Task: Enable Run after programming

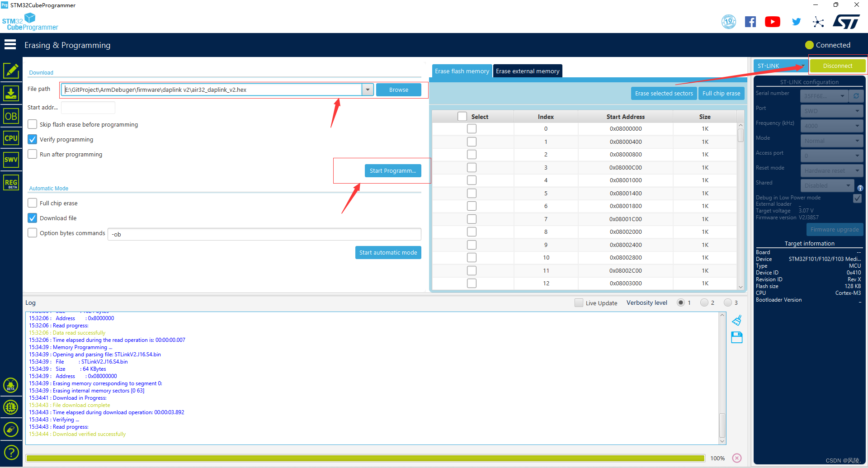Action: click(33, 154)
